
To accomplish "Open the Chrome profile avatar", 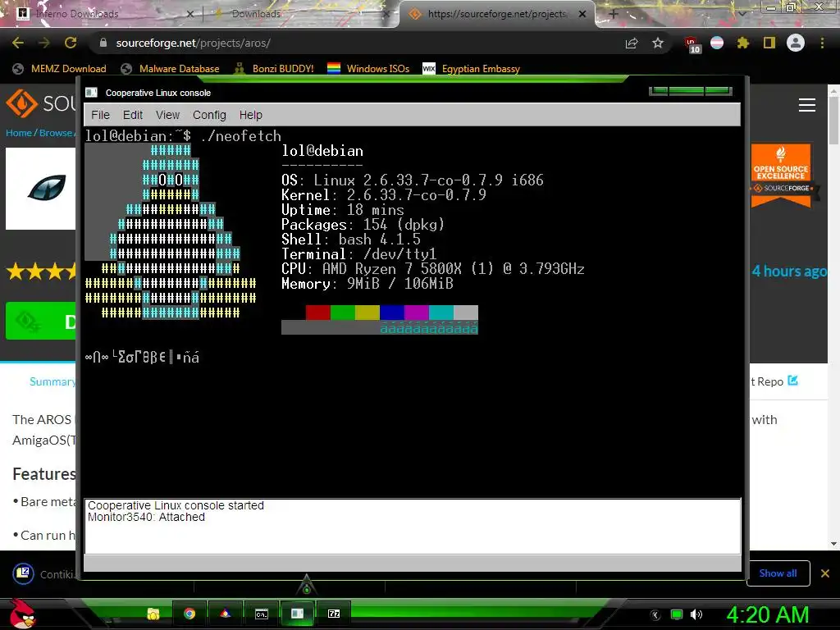I will 796,43.
